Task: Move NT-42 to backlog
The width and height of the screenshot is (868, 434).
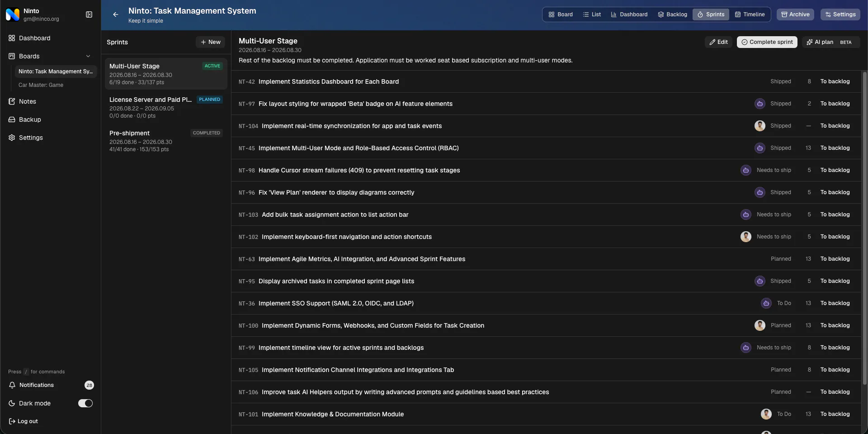Action: pos(835,81)
